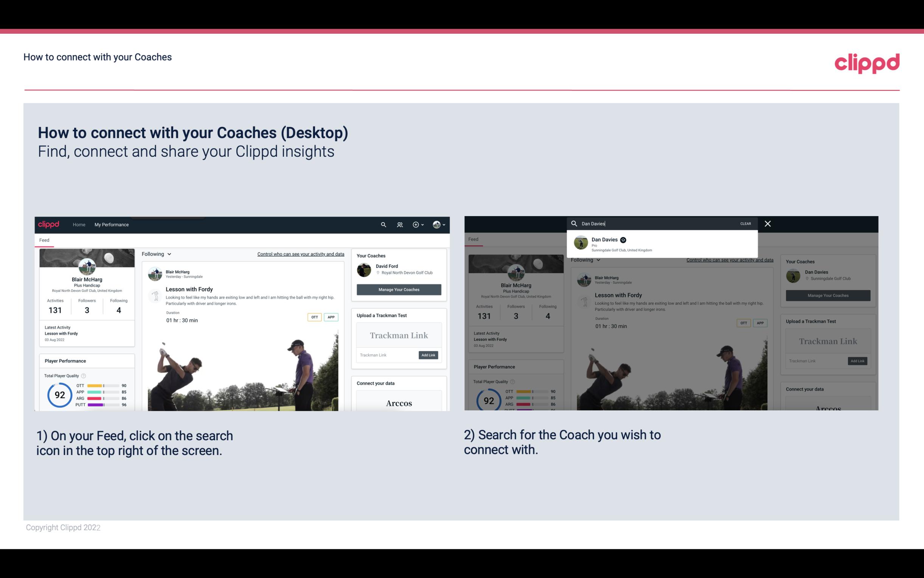Click the X close button on search overlay

[767, 223]
